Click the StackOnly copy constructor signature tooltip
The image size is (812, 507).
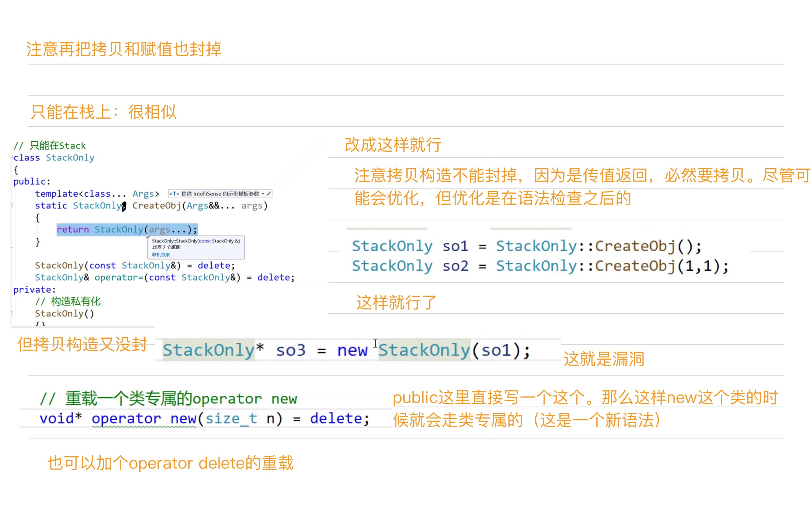[196, 241]
